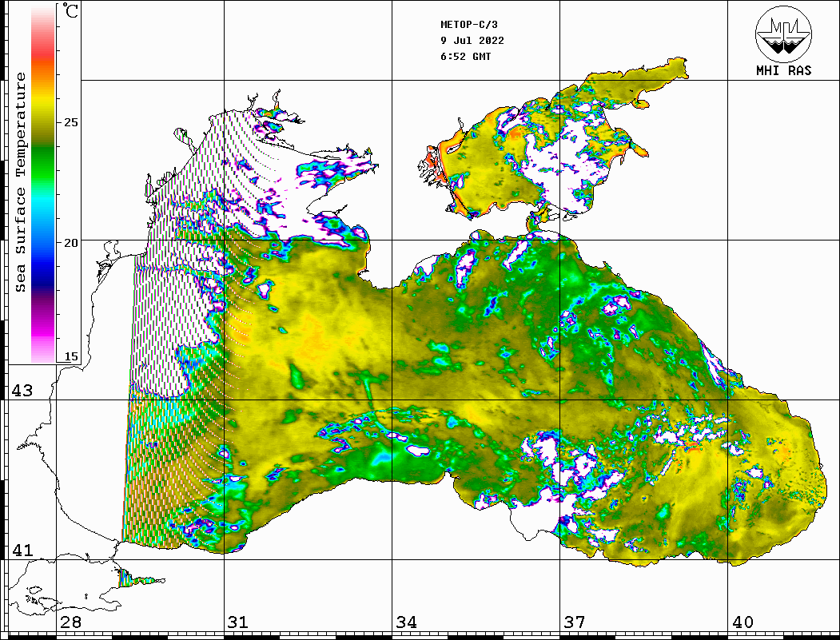Image resolution: width=840 pixels, height=640 pixels.
Task: Click the date text '9 Jul 2022'
Action: (472, 41)
